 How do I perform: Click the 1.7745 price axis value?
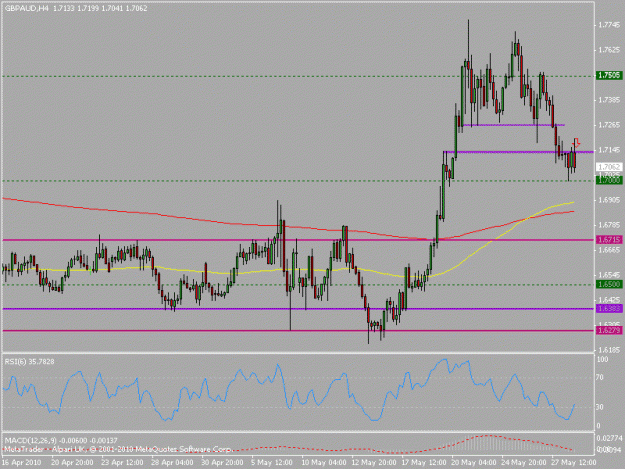(x=609, y=25)
